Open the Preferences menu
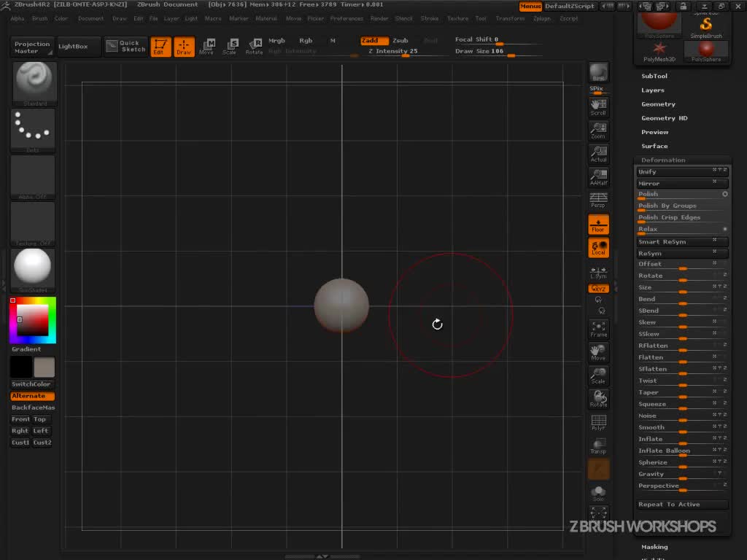 pos(347,18)
